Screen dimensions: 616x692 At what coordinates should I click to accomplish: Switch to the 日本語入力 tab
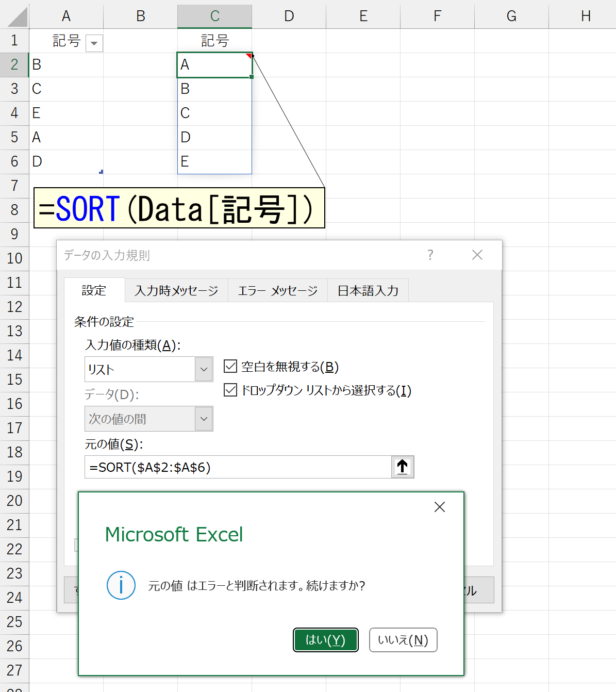[x=368, y=291]
